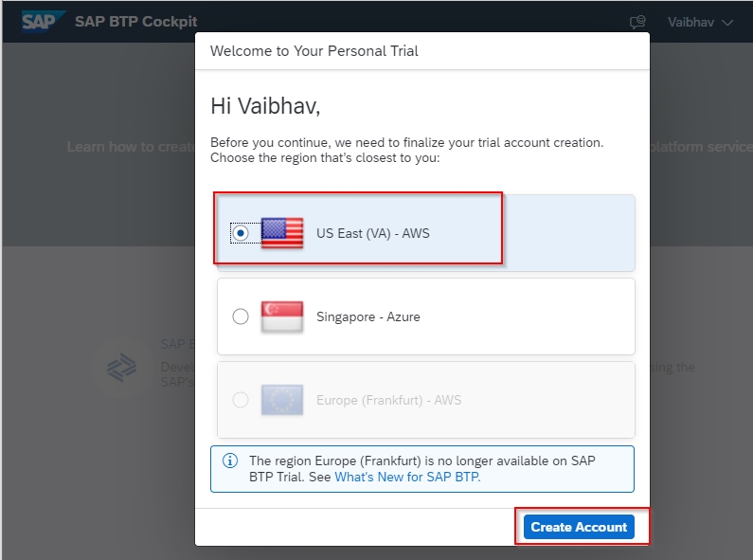The width and height of the screenshot is (753, 560).
Task: Open the feedback chat icon
Action: [637, 22]
